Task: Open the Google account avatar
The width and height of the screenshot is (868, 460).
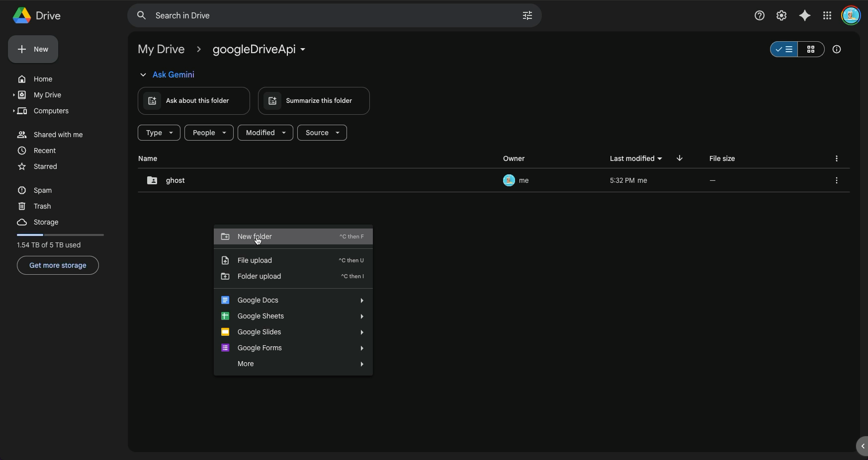Action: pos(851,15)
